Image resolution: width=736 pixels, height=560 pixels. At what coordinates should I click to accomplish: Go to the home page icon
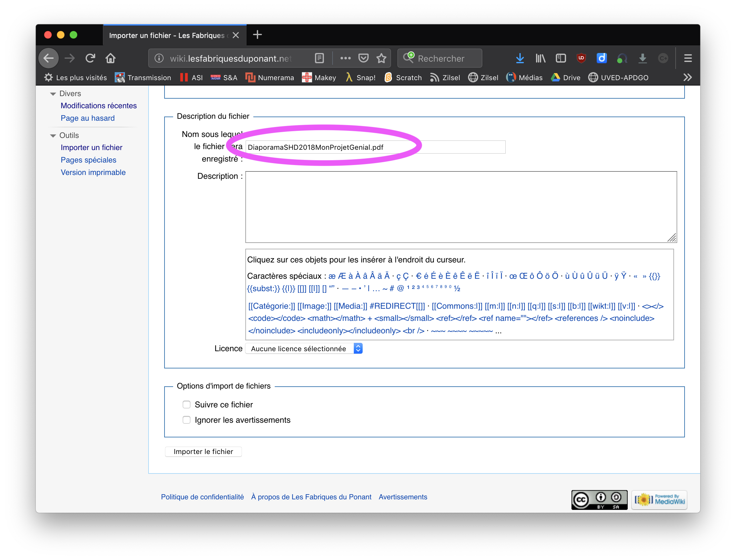click(111, 58)
